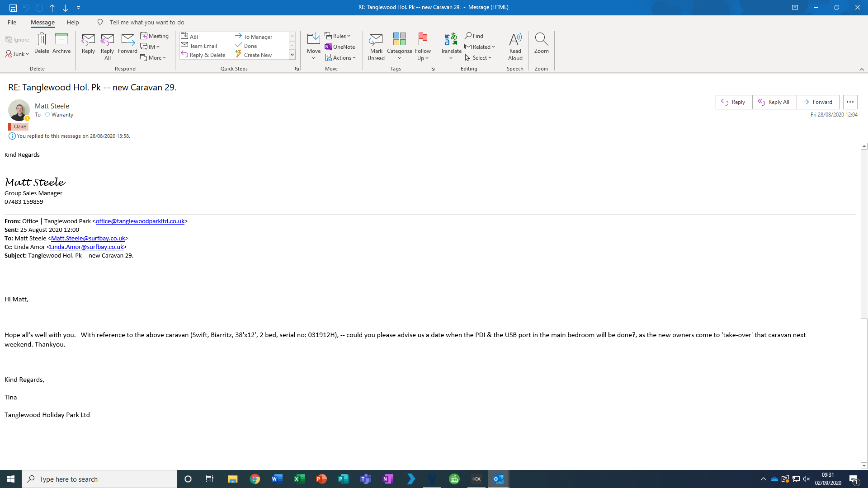Click the Forward envelope icon in ribbon
This screenshot has width=868, height=488.
click(x=127, y=40)
